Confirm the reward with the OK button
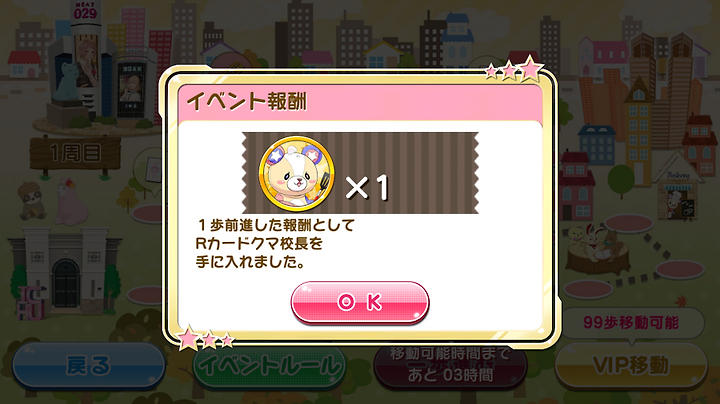 point(360,303)
